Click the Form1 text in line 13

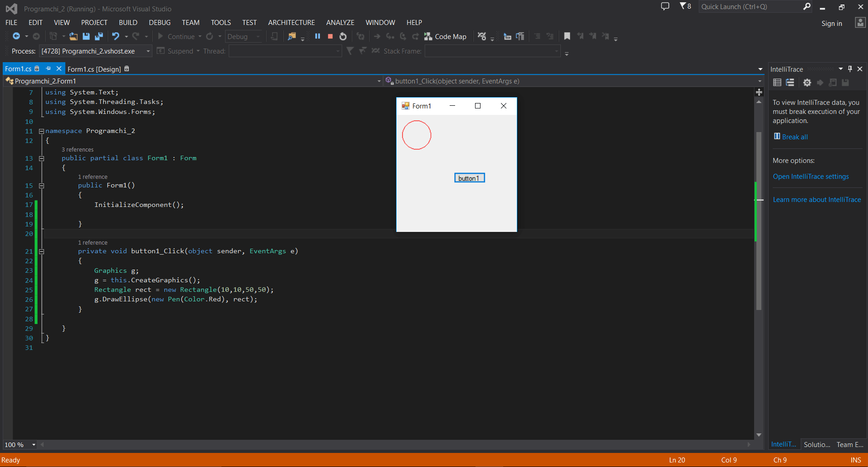pyautogui.click(x=157, y=158)
